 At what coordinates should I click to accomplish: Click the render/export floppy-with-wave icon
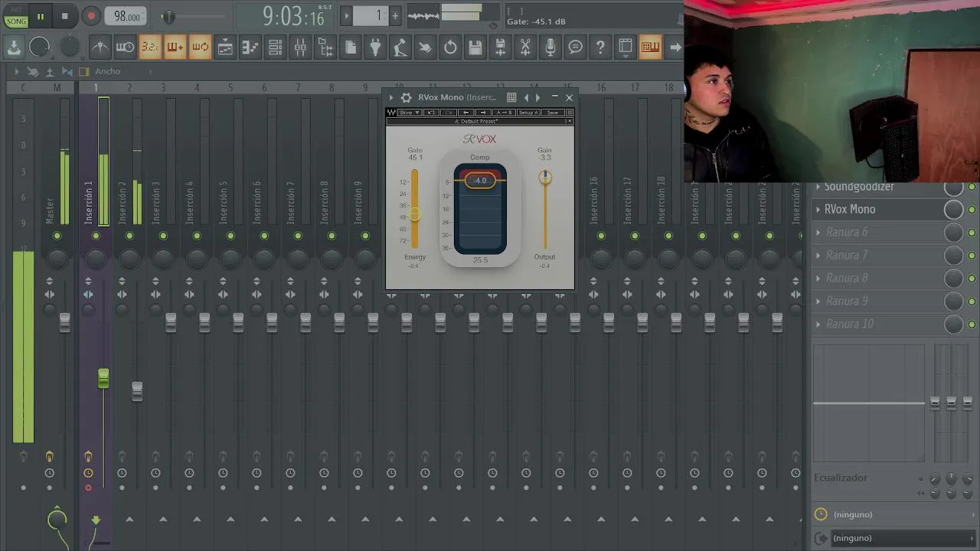pyautogui.click(x=500, y=47)
